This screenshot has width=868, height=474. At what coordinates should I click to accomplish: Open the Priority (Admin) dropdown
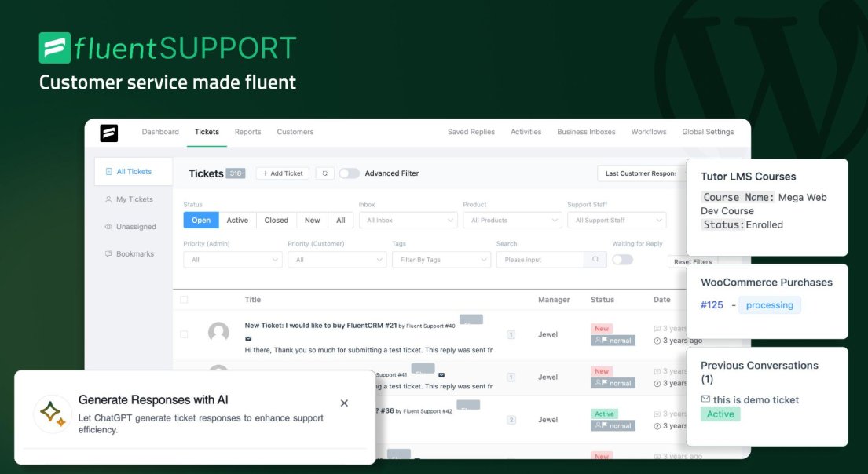pyautogui.click(x=233, y=260)
